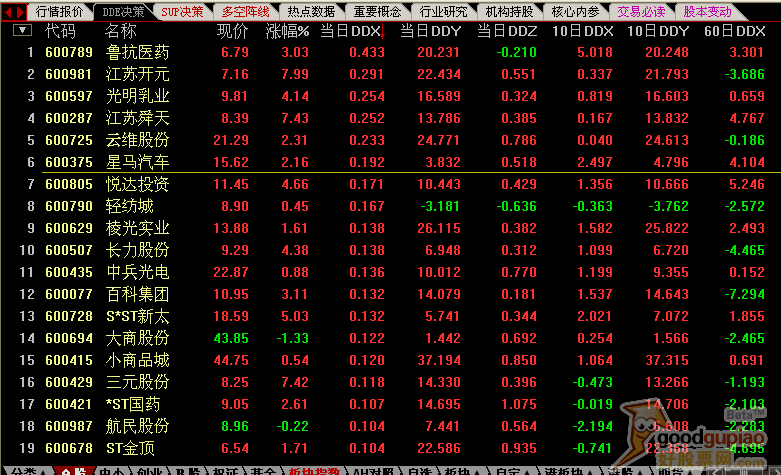Sort by the 10日DDY column header
The height and width of the screenshot is (475, 781).
coord(658,31)
